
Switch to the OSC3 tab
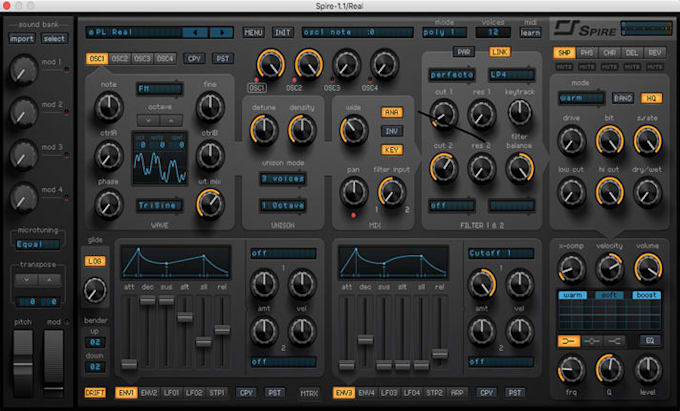142,59
